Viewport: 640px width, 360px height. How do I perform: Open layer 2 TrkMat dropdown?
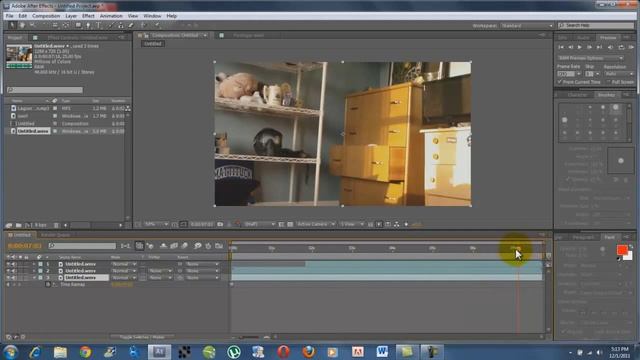[x=160, y=271]
